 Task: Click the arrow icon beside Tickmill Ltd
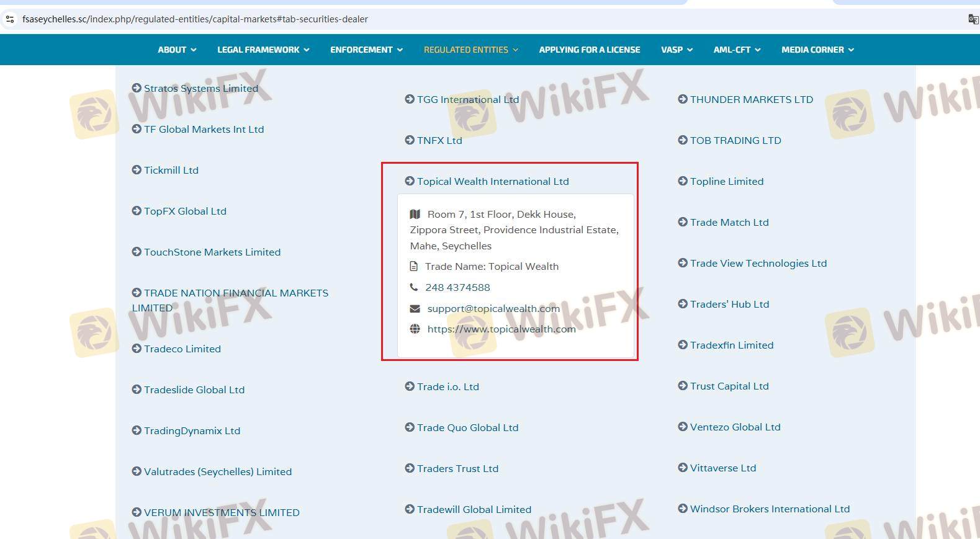(137, 170)
